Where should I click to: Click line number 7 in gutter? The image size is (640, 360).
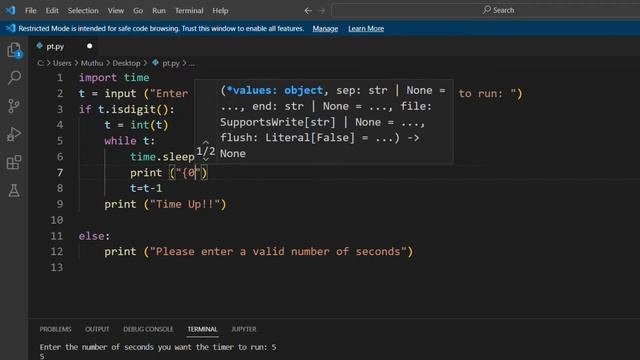[x=60, y=173]
